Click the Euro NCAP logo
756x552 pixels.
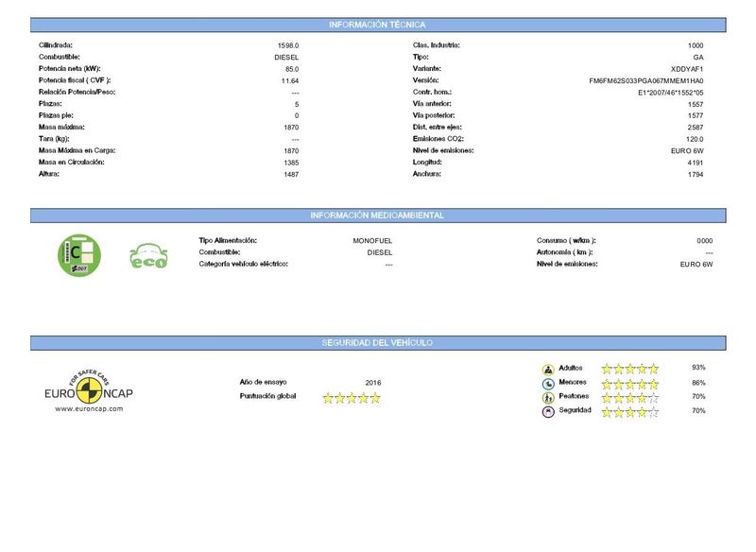89,390
